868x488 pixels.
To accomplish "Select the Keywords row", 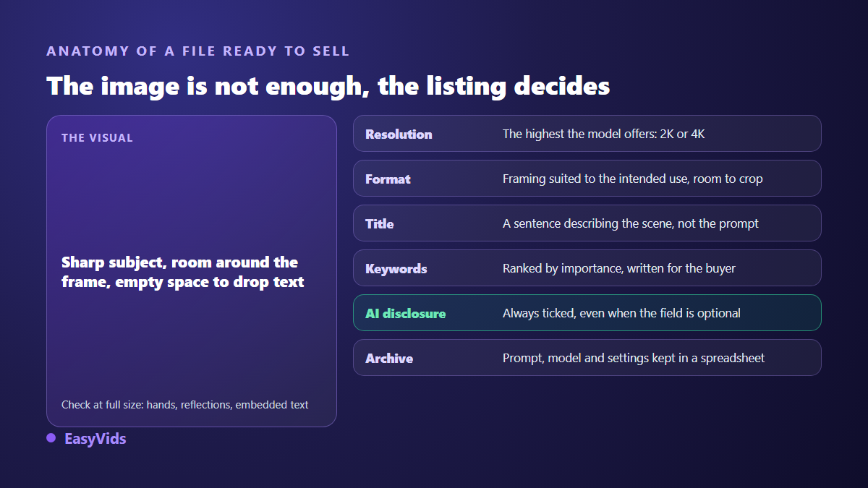I will coord(587,268).
